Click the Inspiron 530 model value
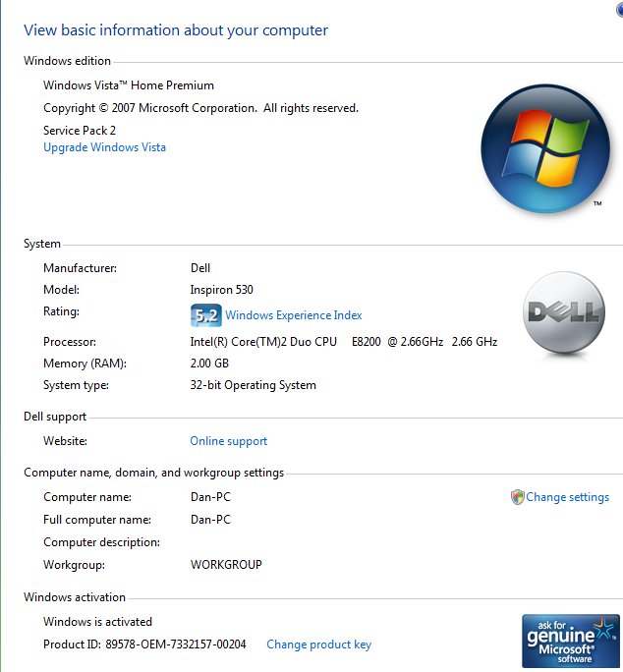The width and height of the screenshot is (623, 672). (222, 290)
